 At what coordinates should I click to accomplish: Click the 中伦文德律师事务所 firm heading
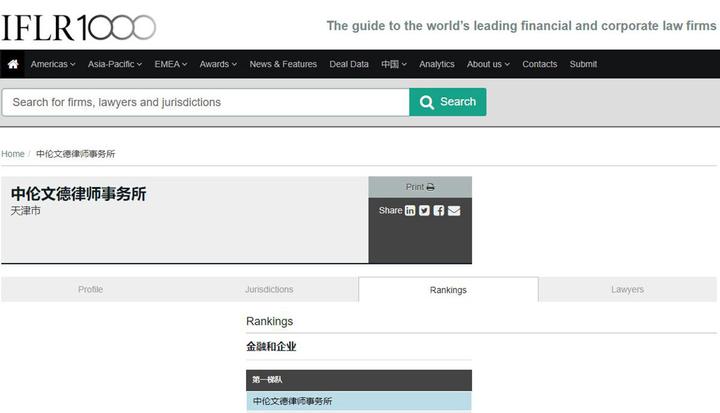(78, 194)
